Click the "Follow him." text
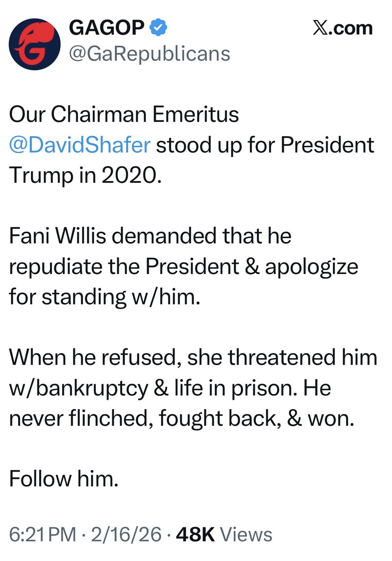Viewport: 392px width, 561px height. click(x=64, y=479)
